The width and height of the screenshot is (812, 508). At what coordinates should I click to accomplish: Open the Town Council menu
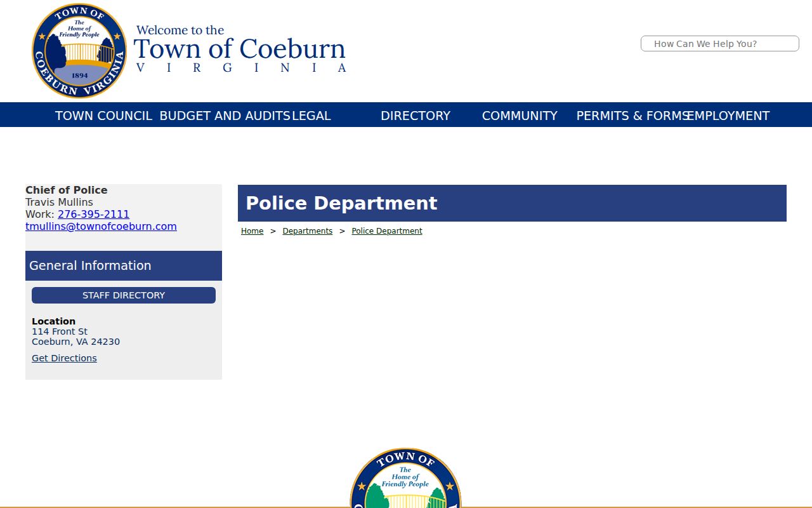(103, 116)
